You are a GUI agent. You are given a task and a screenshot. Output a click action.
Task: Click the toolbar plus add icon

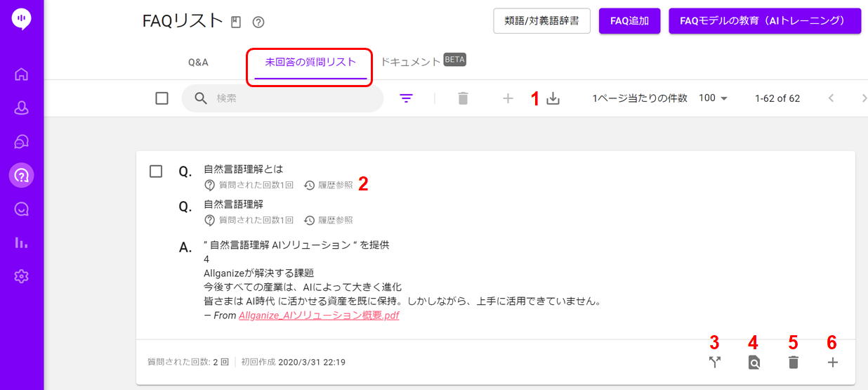point(508,98)
